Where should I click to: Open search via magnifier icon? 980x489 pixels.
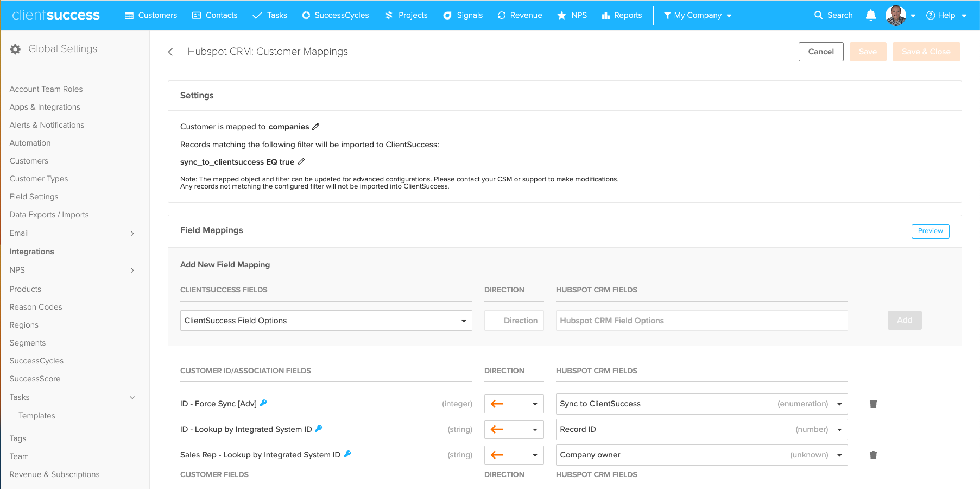(x=818, y=15)
